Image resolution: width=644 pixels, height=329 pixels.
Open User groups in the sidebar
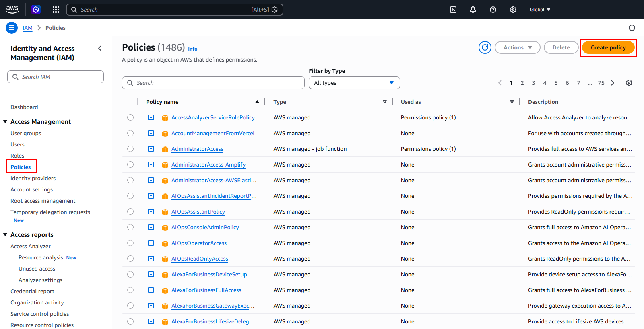pyautogui.click(x=26, y=133)
